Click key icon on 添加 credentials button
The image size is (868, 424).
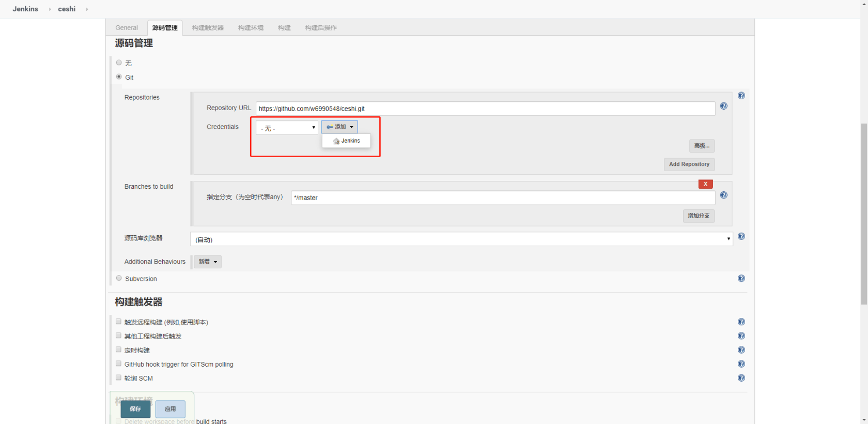pyautogui.click(x=330, y=127)
